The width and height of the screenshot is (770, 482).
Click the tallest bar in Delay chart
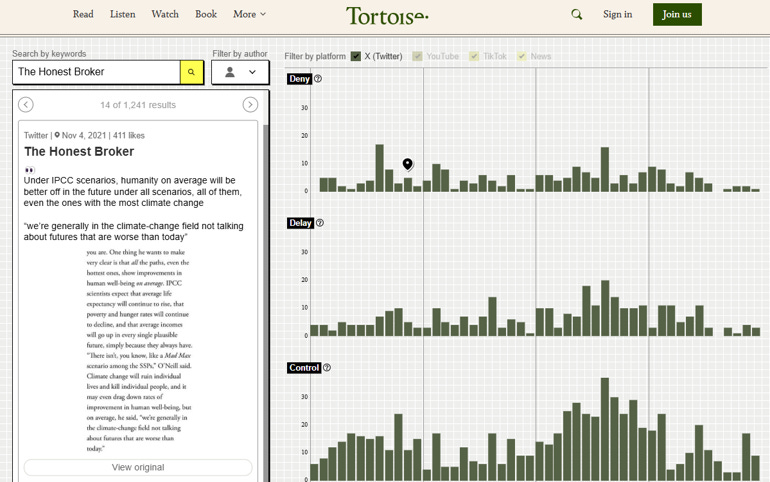tap(605, 308)
